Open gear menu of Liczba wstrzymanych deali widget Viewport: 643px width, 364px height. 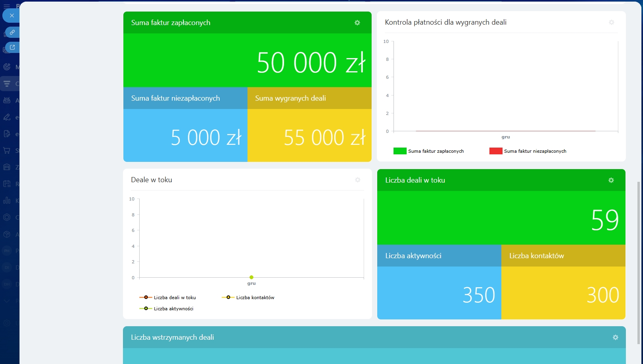tap(615, 337)
